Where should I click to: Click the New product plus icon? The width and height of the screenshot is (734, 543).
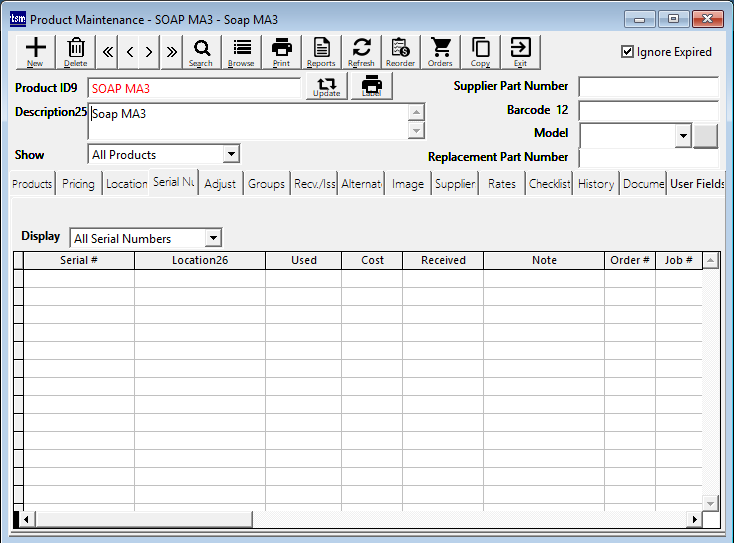click(36, 52)
